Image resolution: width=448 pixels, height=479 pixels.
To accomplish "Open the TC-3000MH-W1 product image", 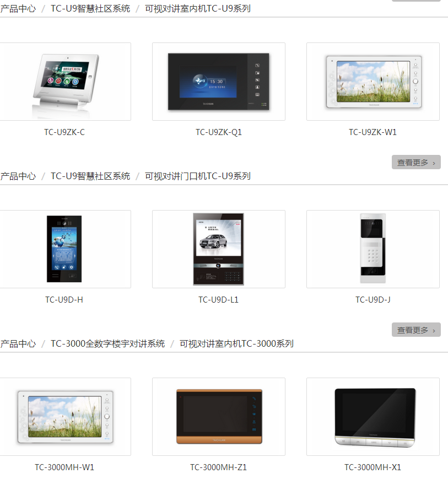I will 65,417.
